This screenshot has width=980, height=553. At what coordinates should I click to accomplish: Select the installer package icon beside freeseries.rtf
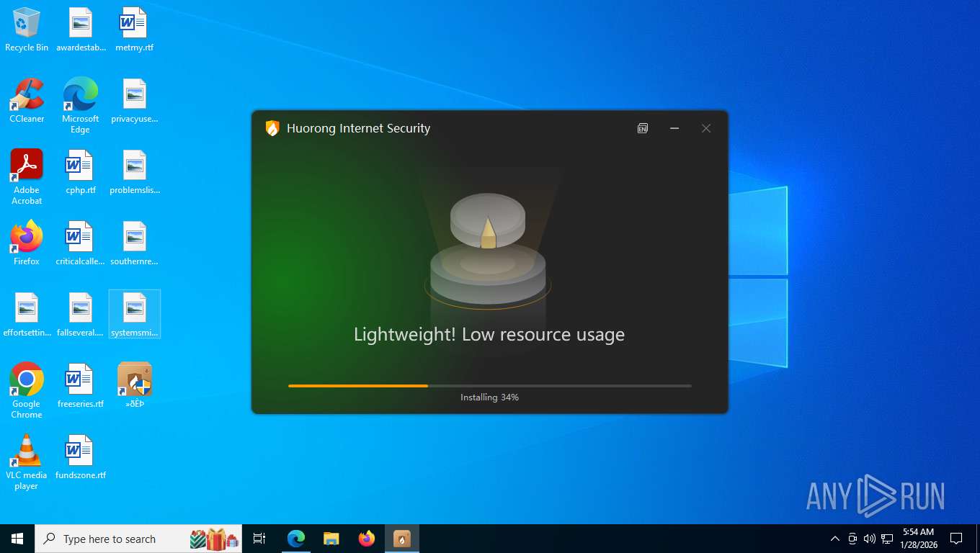tap(135, 386)
